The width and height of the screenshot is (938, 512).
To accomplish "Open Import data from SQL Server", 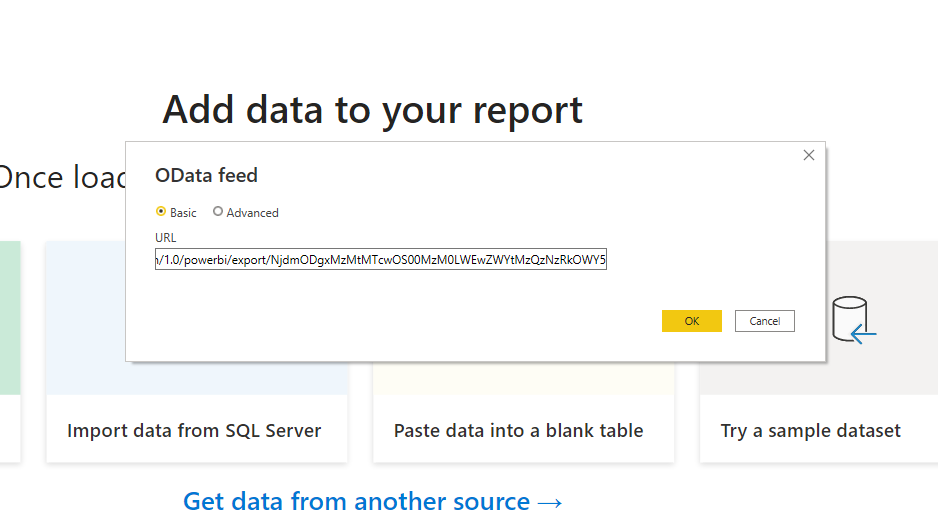I will click(194, 431).
